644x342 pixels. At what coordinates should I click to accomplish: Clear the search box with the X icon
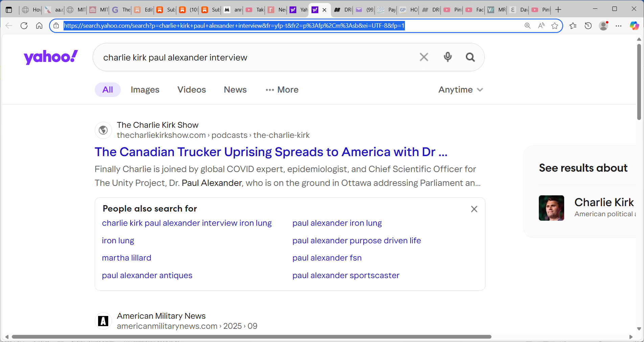pyautogui.click(x=424, y=57)
